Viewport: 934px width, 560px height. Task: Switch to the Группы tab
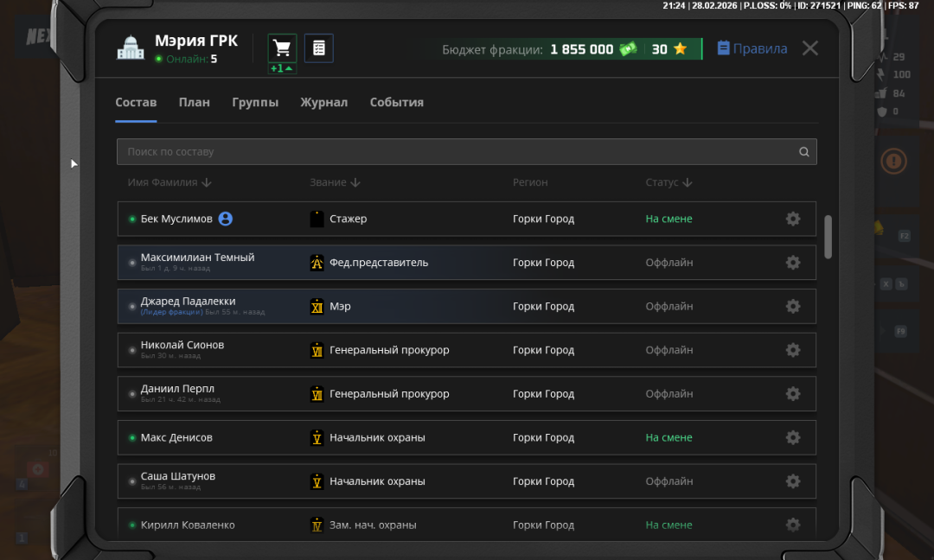[255, 102]
